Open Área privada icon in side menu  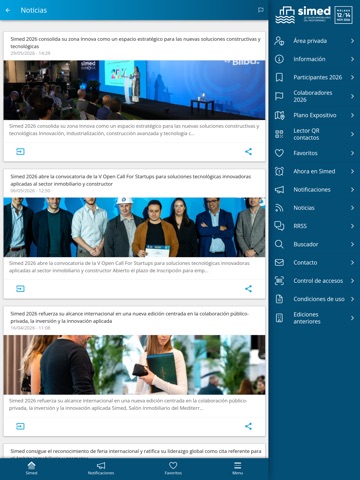point(279,41)
